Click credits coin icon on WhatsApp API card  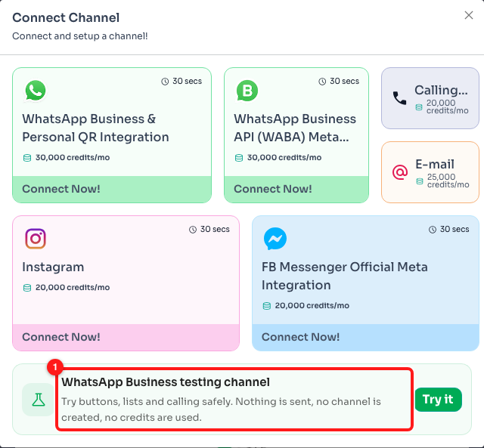pos(239,158)
